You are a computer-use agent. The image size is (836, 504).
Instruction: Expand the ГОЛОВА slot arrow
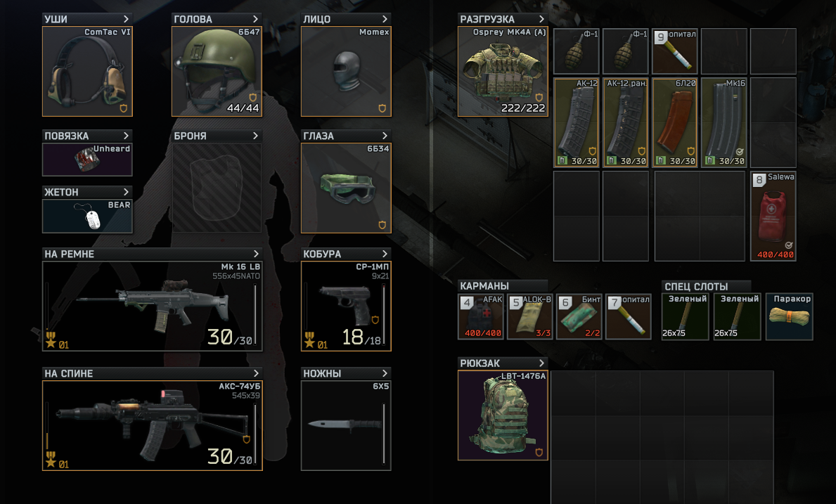tap(255, 19)
